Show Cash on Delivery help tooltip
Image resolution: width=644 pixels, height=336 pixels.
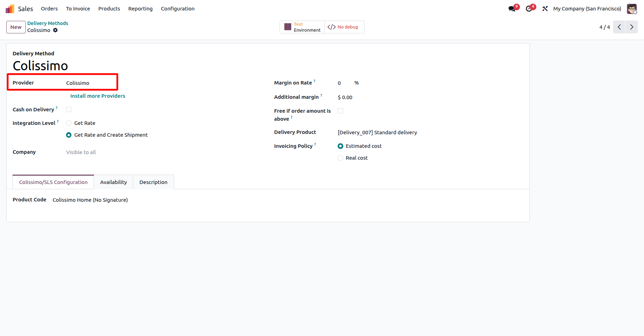pos(57,108)
